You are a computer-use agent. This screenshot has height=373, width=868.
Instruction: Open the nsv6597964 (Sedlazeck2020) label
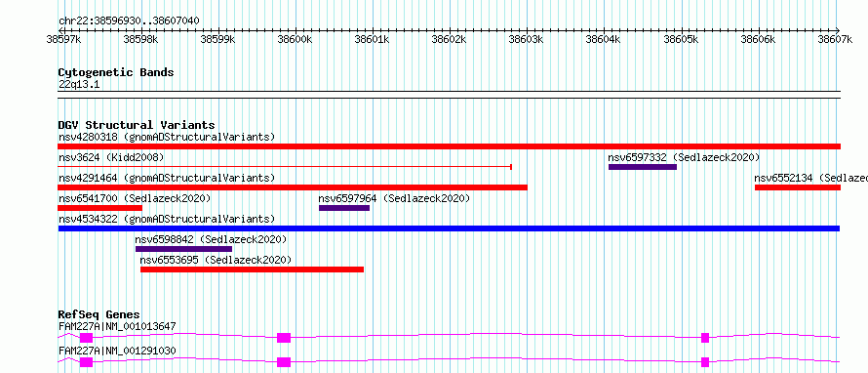click(x=394, y=198)
